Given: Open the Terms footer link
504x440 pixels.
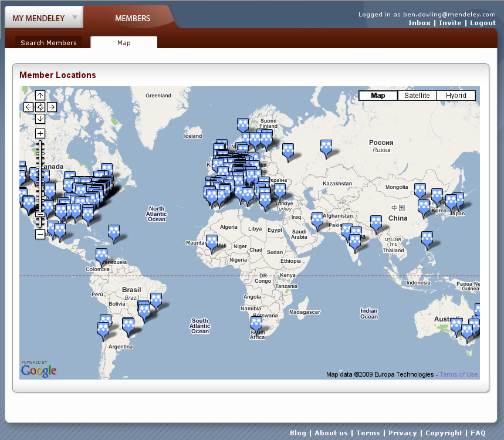Looking at the screenshot, I should [x=368, y=433].
